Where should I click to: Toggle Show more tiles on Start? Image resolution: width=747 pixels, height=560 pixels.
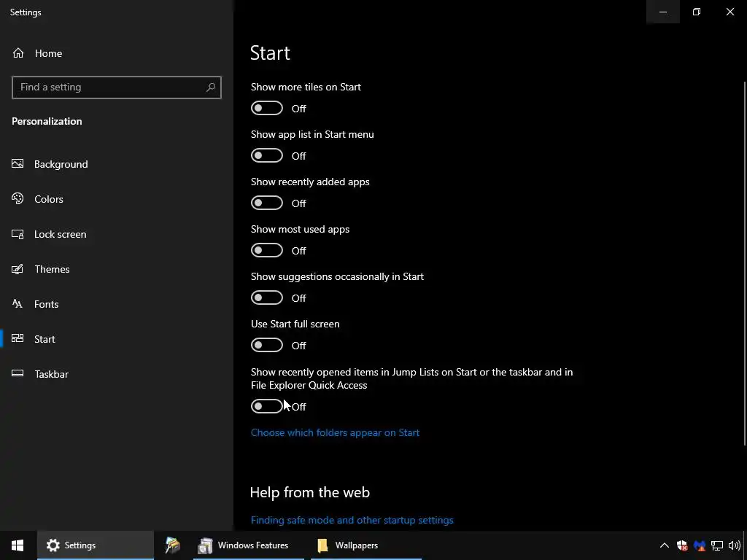tap(267, 108)
